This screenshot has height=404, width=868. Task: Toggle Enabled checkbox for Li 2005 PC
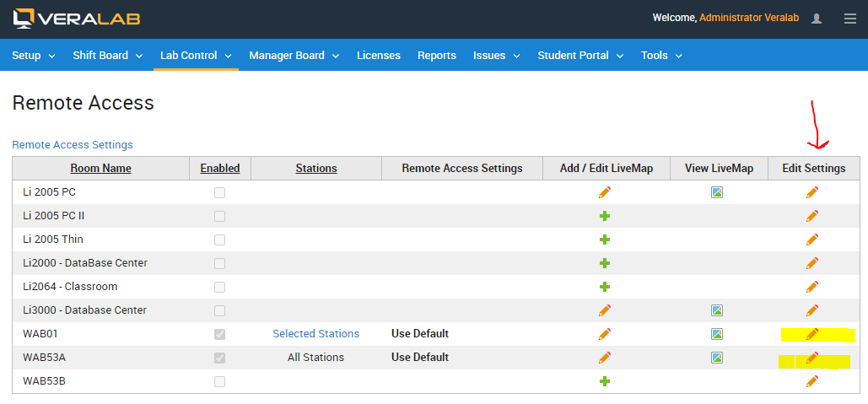220,192
